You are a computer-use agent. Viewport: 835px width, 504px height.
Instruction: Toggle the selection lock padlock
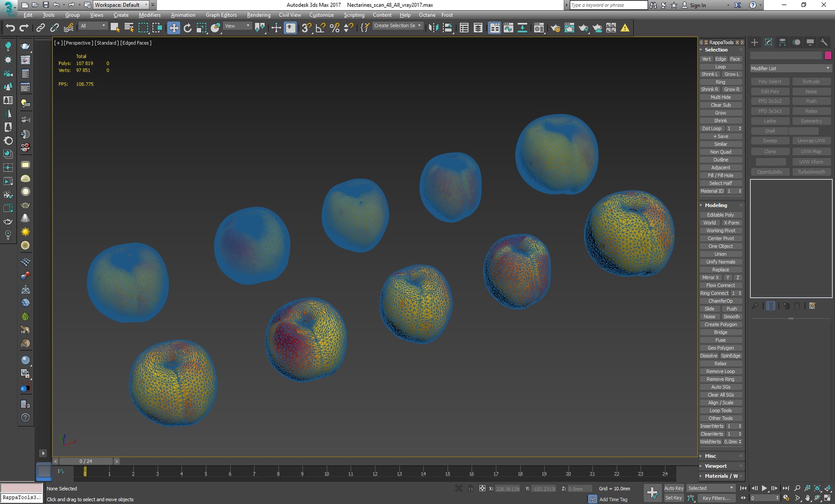[x=471, y=489]
